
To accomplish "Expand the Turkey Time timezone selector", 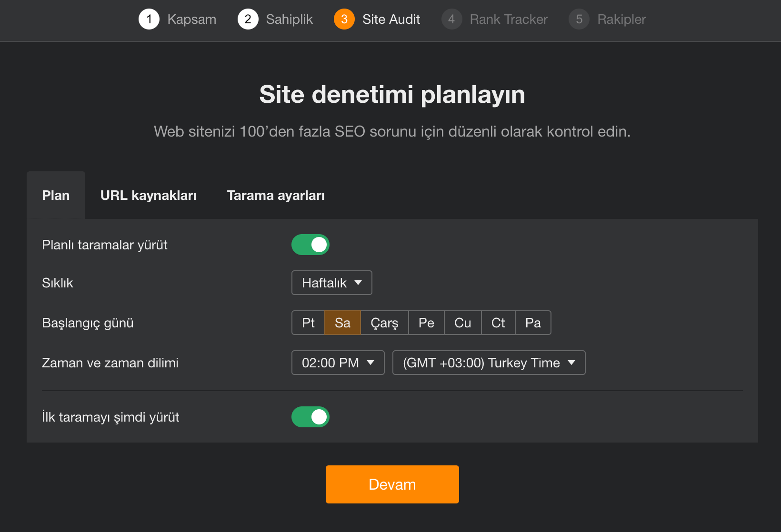I will click(x=489, y=363).
